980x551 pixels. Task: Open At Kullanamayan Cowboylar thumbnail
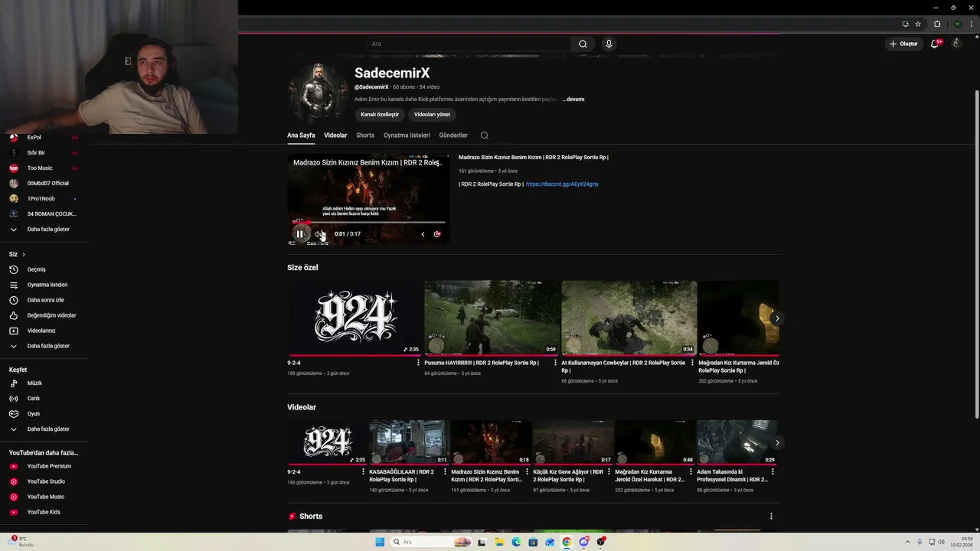pos(629,318)
